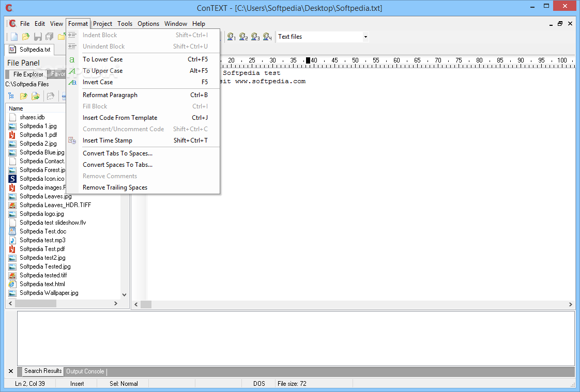Switch to the Favorites tab in File Panel
This screenshot has width=580, height=392.
(57, 74)
